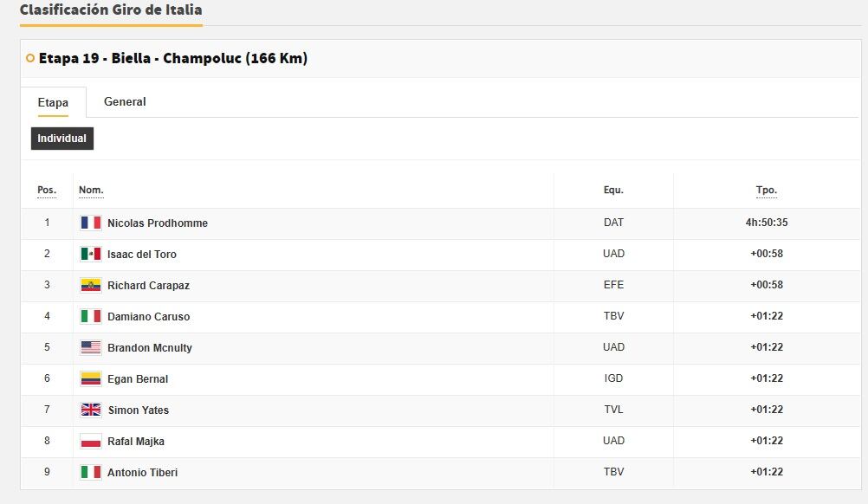
Task: Click the Italian flag beside Damiano Caruso
Action: click(x=91, y=316)
